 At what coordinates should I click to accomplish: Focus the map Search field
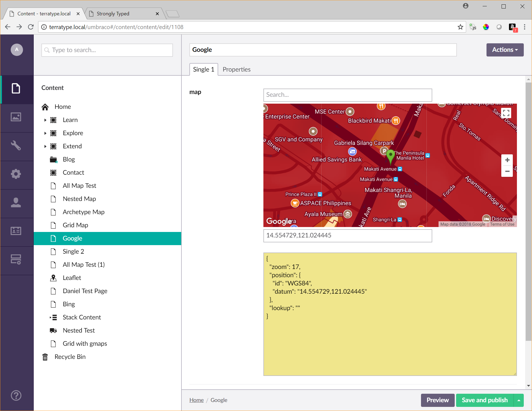point(348,95)
